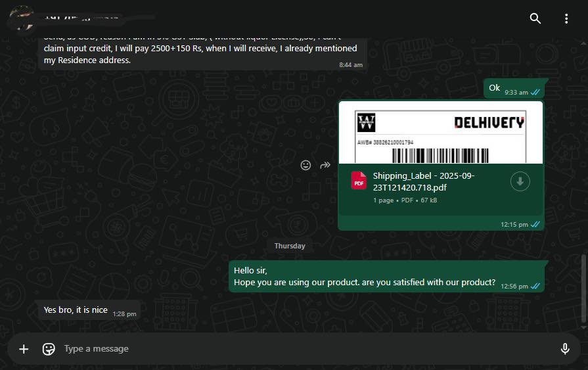
Task: Forward the shipping label PDF message
Action: pyautogui.click(x=325, y=165)
